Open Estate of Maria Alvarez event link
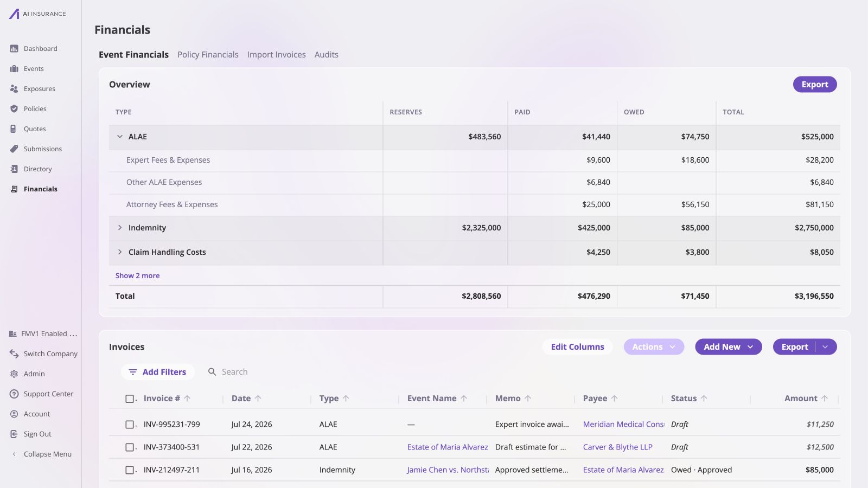The height and width of the screenshot is (488, 868). 448,447
